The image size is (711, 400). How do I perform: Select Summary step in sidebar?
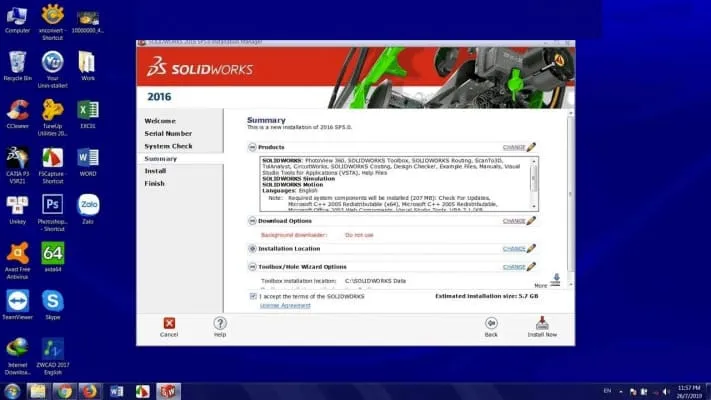coord(161,159)
